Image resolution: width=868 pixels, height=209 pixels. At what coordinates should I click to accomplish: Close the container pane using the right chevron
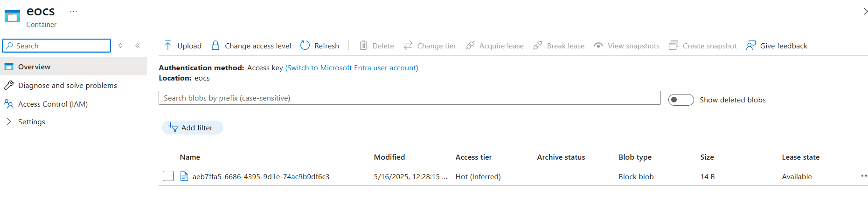coord(865,12)
